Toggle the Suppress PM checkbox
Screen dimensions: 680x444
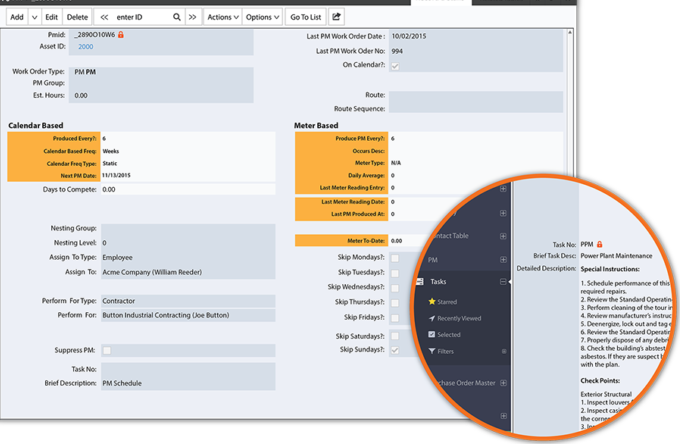(107, 350)
